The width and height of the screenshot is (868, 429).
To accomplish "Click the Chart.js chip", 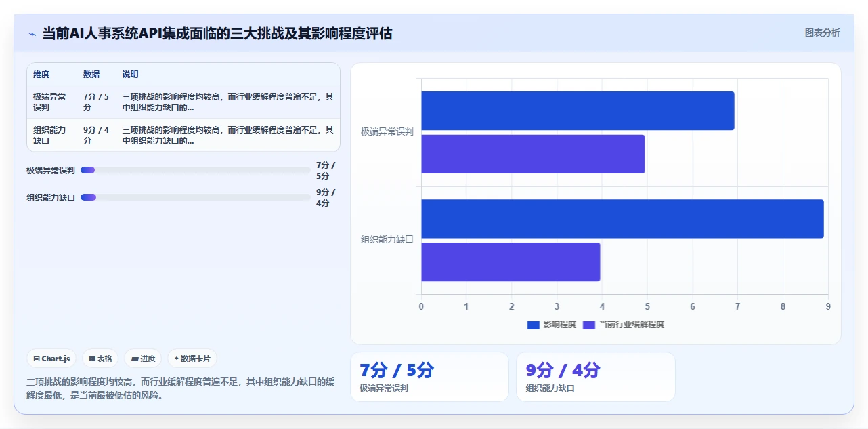I will point(51,359).
